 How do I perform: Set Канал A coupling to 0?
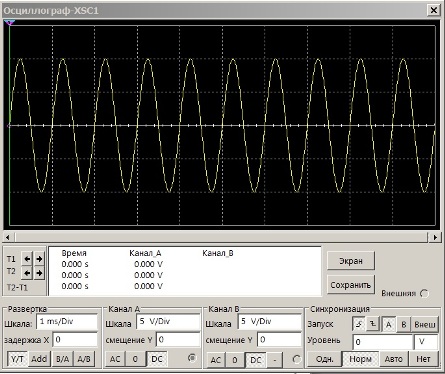(135, 359)
